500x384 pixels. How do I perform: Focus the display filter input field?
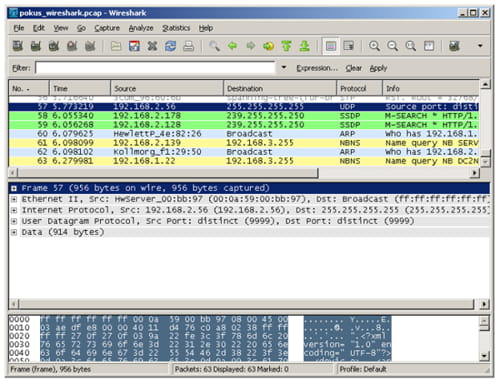[155, 68]
